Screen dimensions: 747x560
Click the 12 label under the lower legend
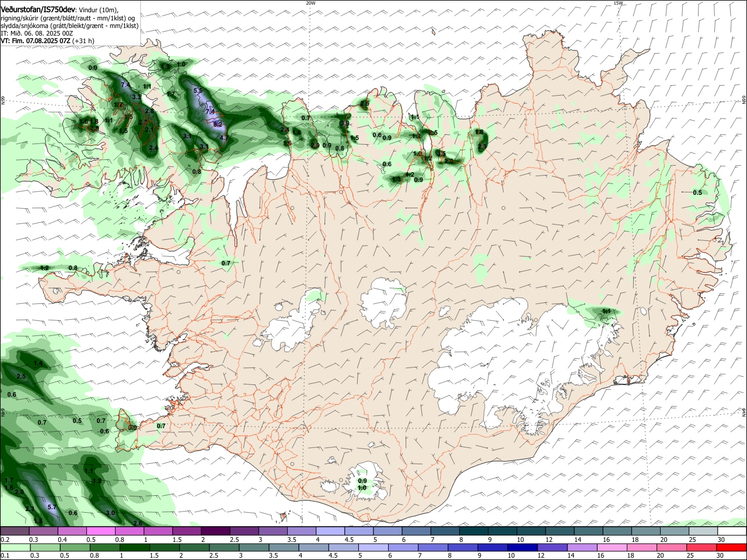pyautogui.click(x=540, y=555)
